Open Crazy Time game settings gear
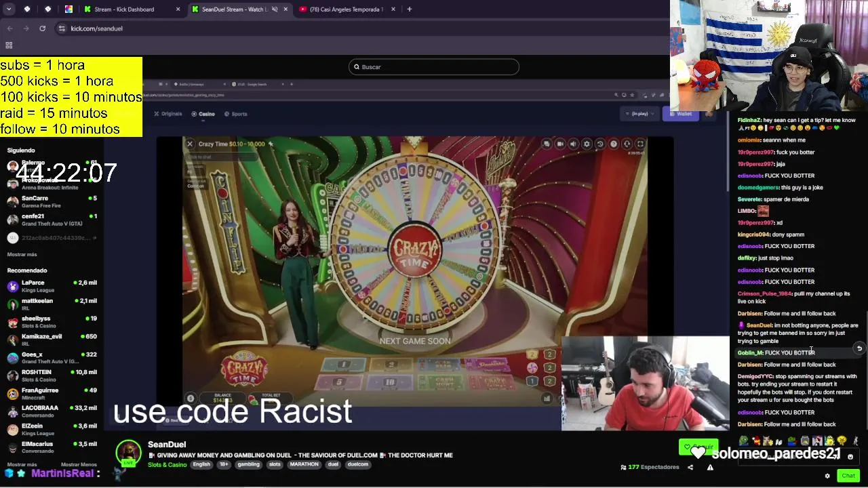Image resolution: width=868 pixels, height=488 pixels. (587, 144)
